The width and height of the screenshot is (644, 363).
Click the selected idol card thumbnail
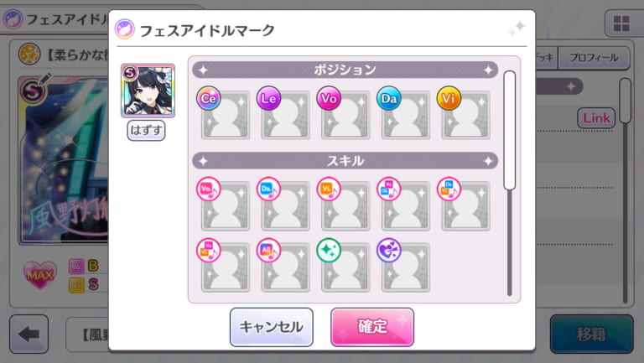pos(148,91)
